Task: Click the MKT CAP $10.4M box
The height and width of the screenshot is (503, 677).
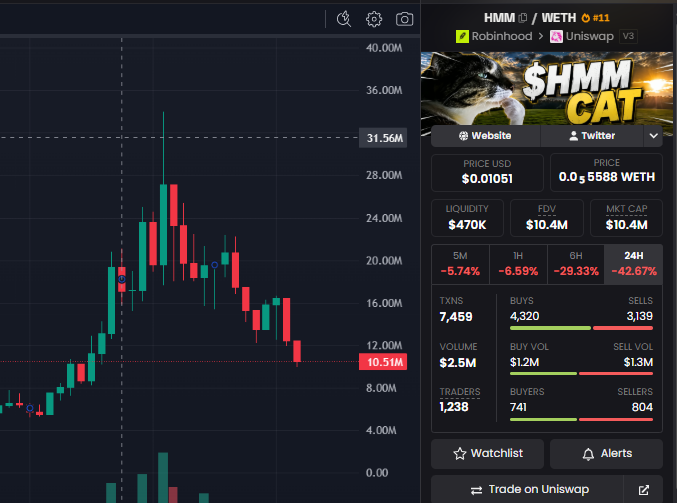Action: [626, 218]
